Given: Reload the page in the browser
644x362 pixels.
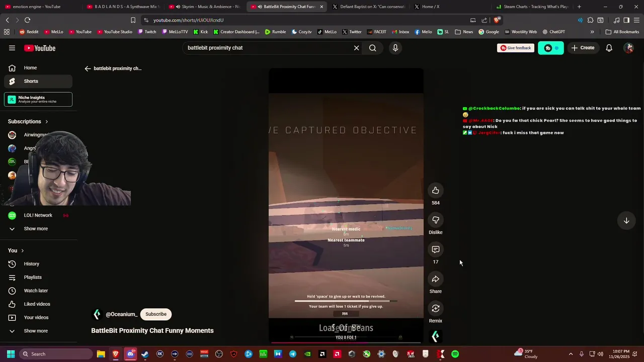Looking at the screenshot, I should tap(27, 20).
